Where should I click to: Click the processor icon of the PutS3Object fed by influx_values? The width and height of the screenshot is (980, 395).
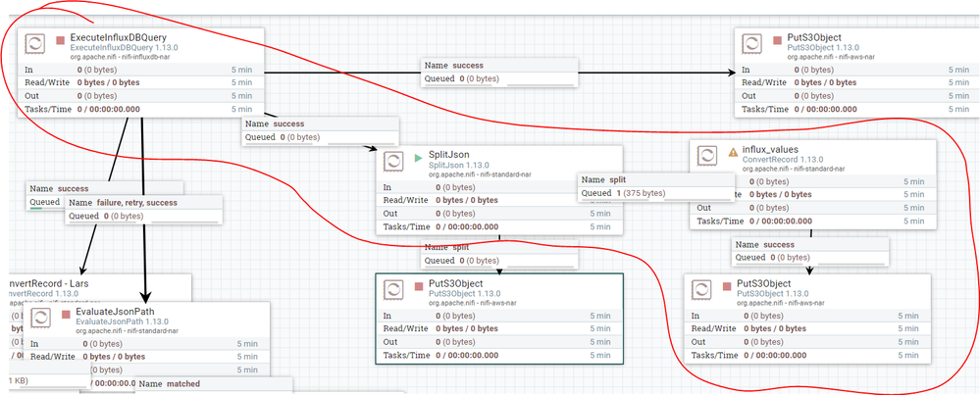click(701, 289)
